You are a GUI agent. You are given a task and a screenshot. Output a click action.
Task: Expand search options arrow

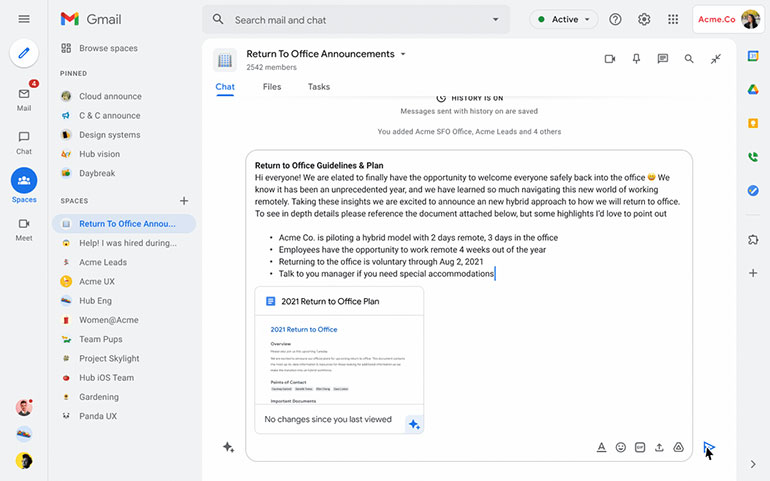coord(495,20)
